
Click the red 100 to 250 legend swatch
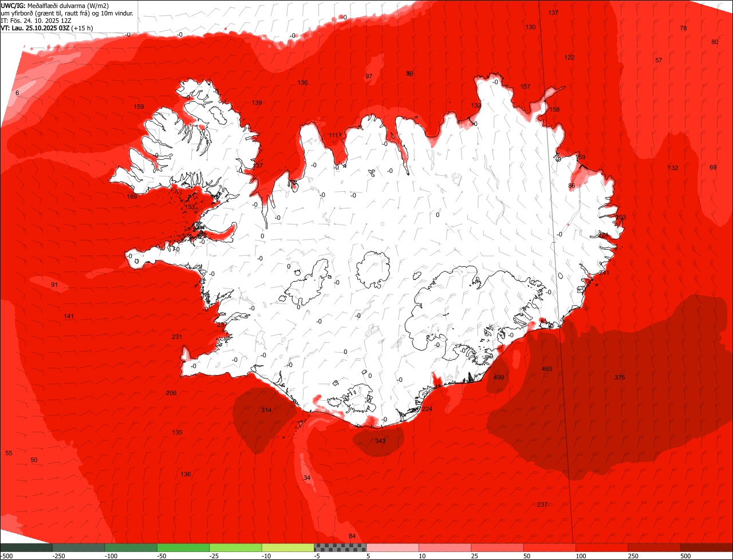coord(602,548)
